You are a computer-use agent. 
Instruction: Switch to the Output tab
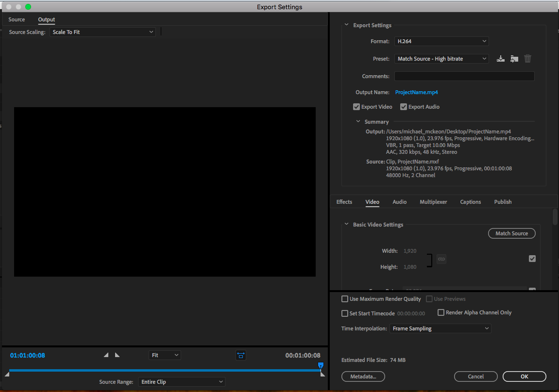[47, 19]
